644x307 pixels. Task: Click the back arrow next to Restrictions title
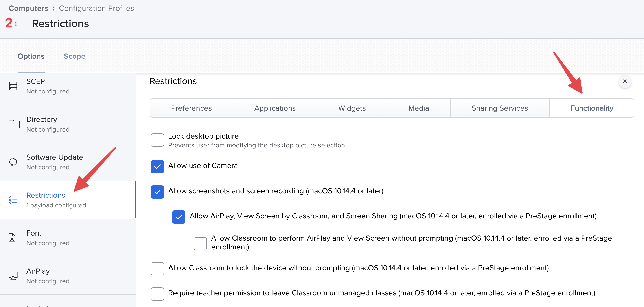point(18,24)
